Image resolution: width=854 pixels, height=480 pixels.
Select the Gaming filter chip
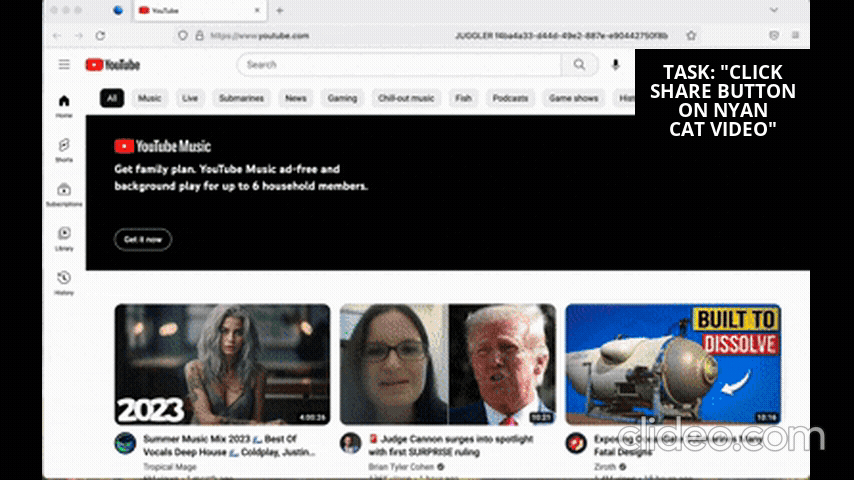342,98
